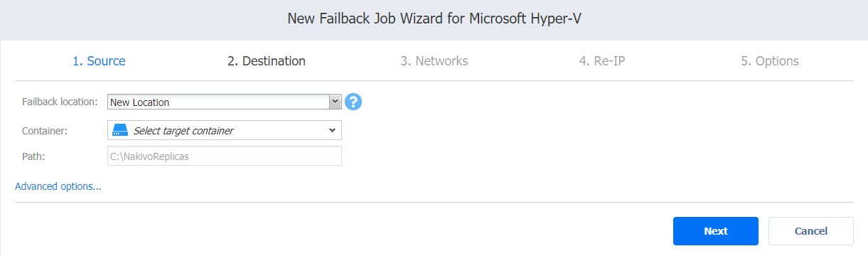Click the Container label text
This screenshot has width=868, height=256.
pos(43,130)
